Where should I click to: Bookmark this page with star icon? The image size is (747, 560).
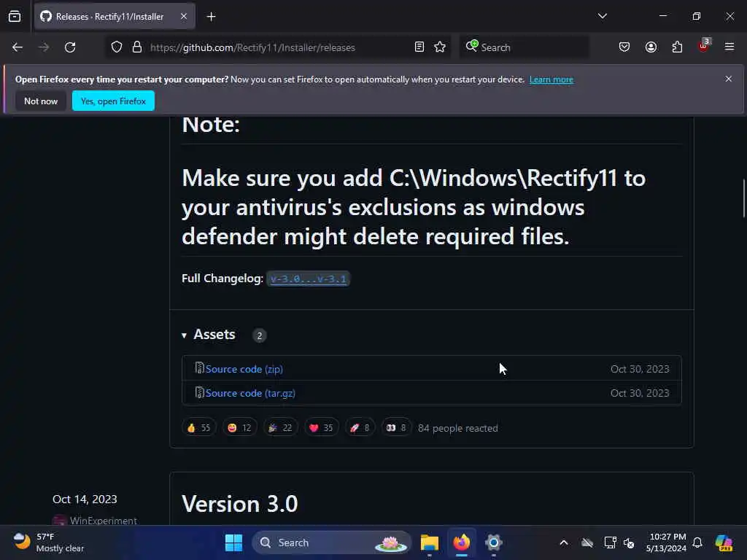[x=440, y=47]
